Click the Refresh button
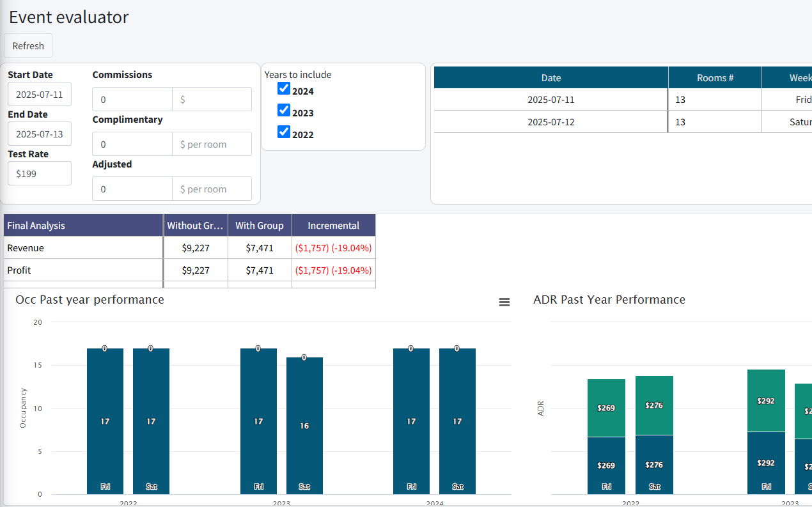 point(28,45)
